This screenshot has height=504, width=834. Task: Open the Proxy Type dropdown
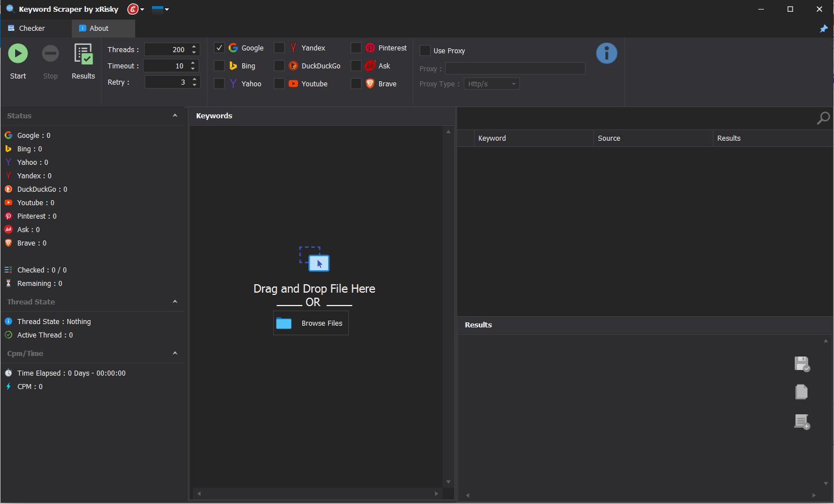pos(491,84)
